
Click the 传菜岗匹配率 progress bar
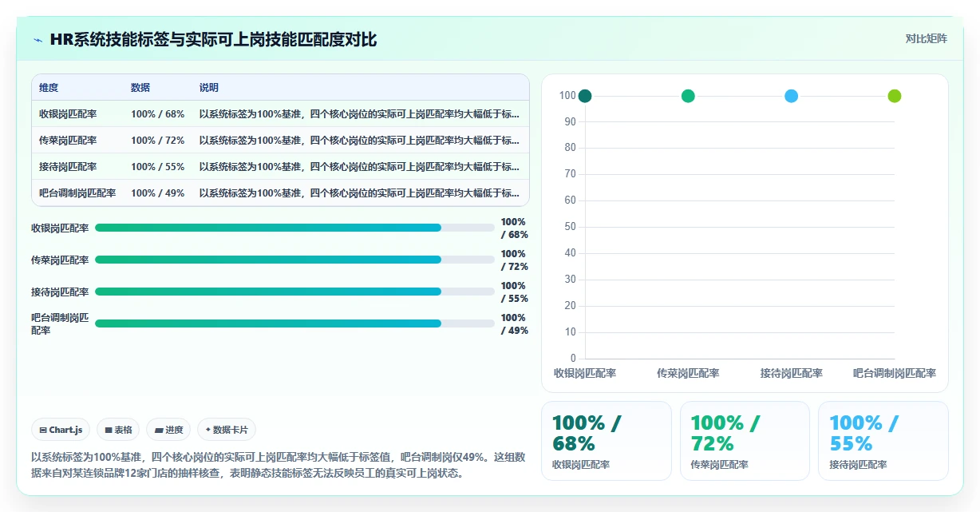[294, 260]
